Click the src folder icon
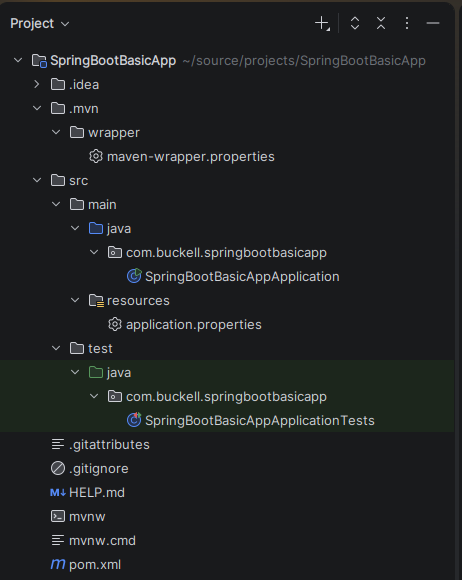This screenshot has height=580, width=462. tap(58, 181)
